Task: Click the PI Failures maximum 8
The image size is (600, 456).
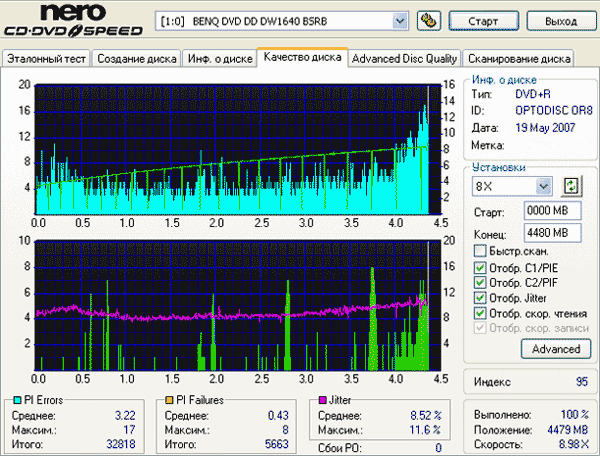Action: point(285,430)
